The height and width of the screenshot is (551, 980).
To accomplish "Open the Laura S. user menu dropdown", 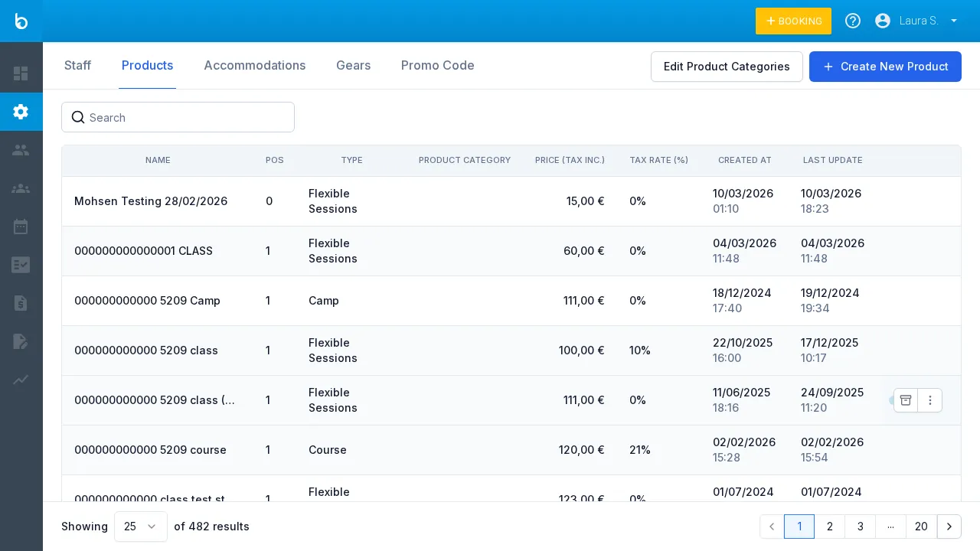I will click(x=917, y=21).
